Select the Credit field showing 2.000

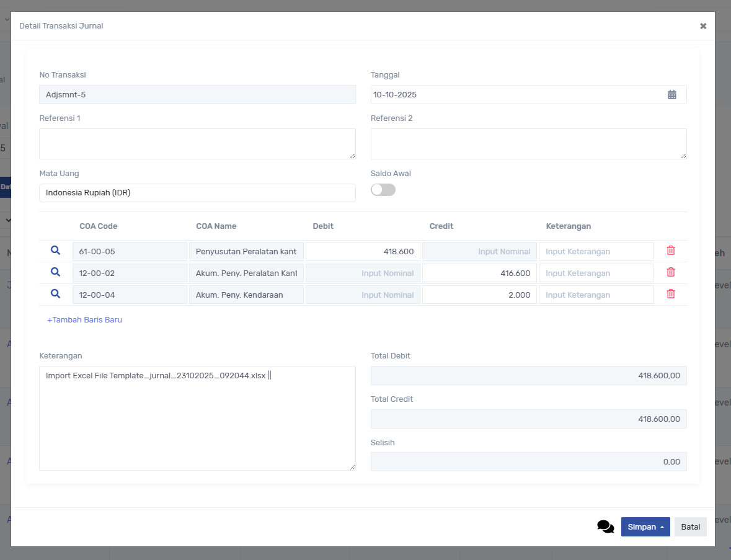(479, 295)
